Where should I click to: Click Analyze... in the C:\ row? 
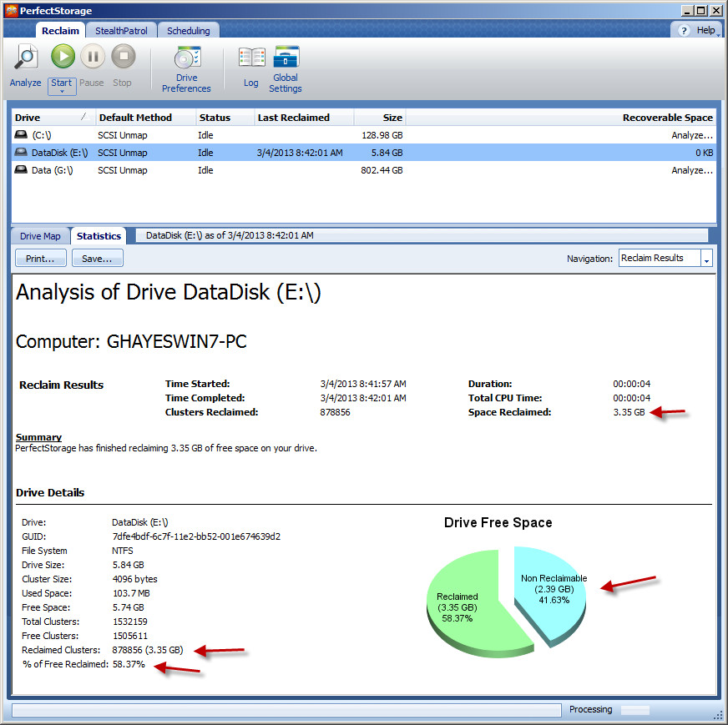pyautogui.click(x=692, y=135)
